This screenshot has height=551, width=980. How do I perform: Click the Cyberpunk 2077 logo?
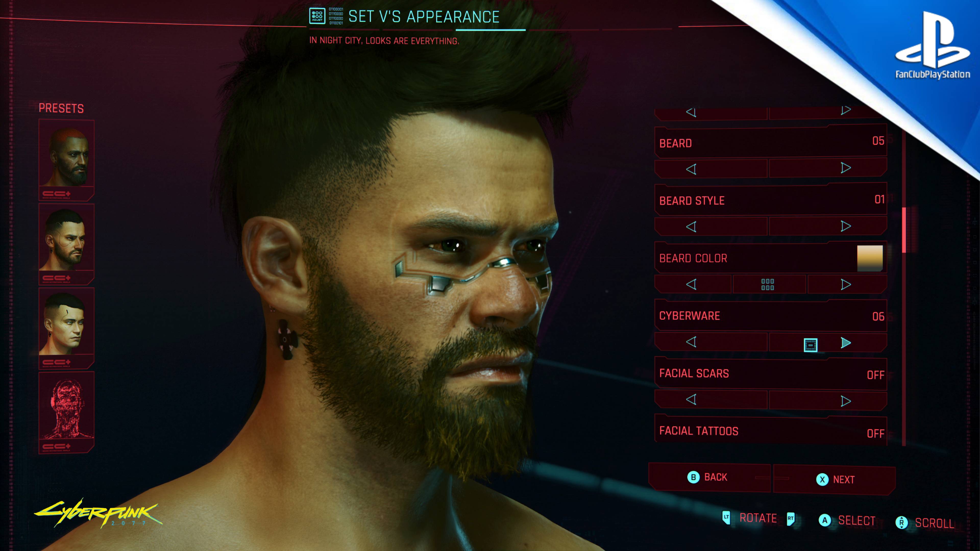(98, 513)
